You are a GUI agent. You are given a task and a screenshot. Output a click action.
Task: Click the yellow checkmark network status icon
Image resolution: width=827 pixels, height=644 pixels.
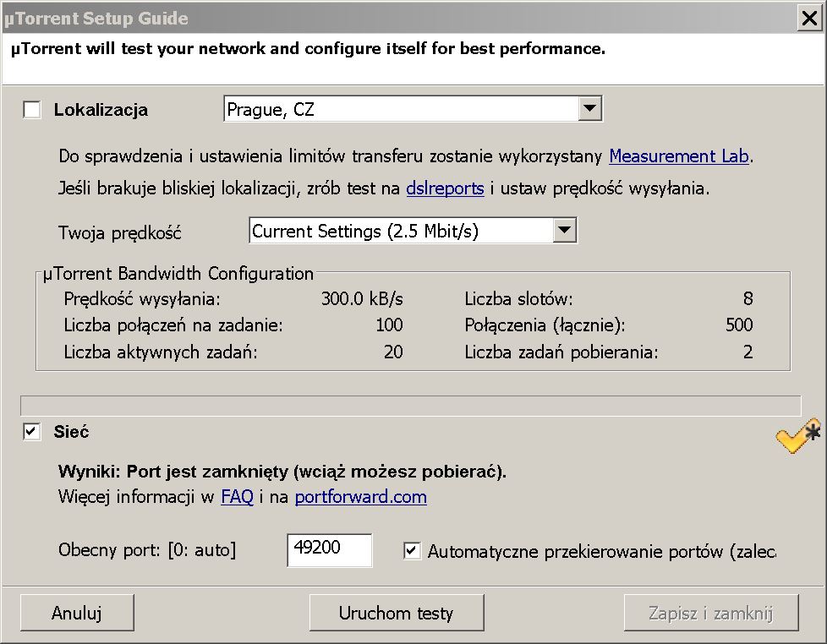[x=798, y=436]
